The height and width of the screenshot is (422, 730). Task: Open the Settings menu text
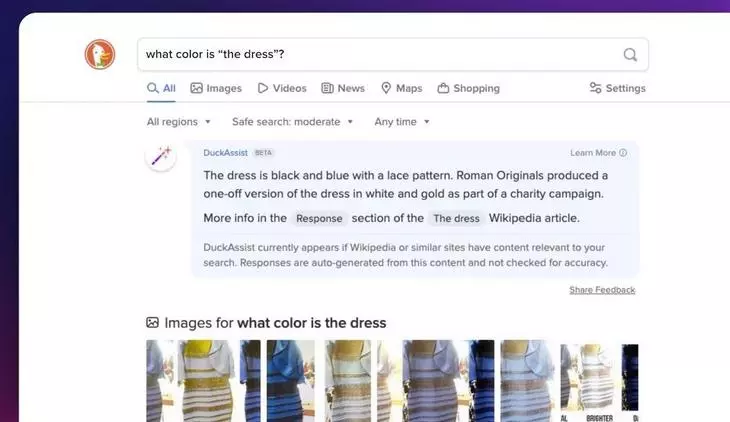point(625,88)
